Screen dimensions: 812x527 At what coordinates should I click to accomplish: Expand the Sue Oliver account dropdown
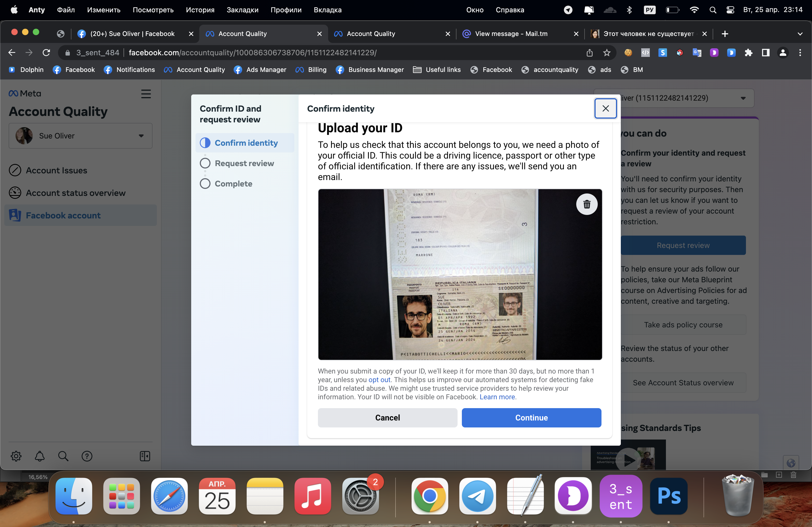[x=81, y=136]
